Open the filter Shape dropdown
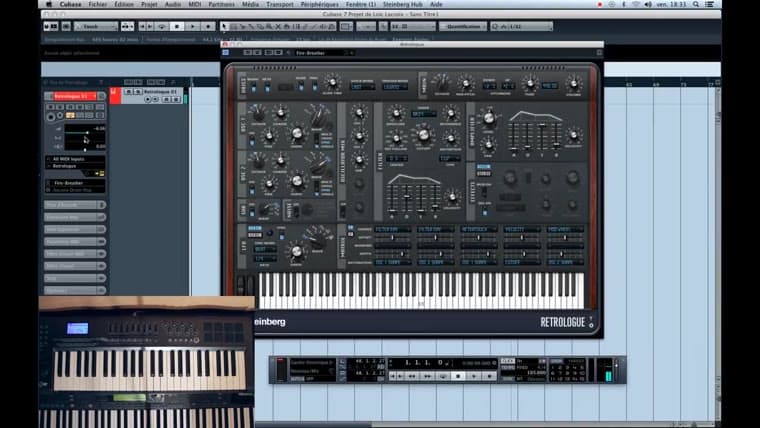The image size is (760, 428). click(423, 114)
